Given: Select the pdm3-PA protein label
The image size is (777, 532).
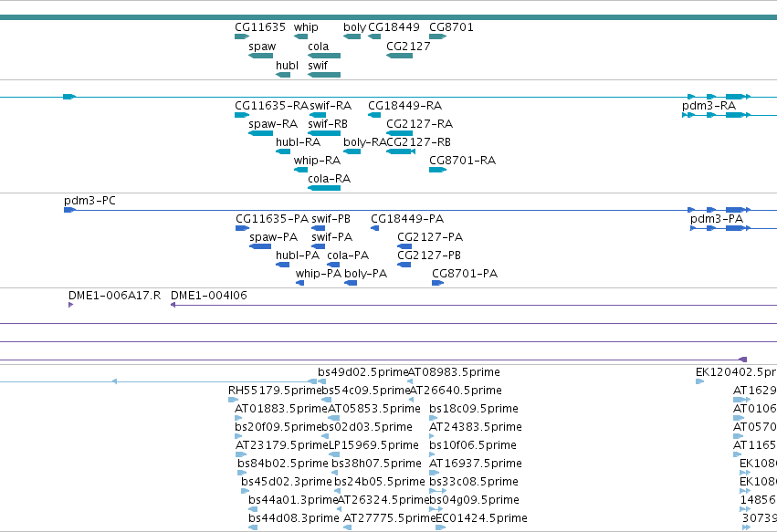Looking at the screenshot, I should tap(717, 219).
